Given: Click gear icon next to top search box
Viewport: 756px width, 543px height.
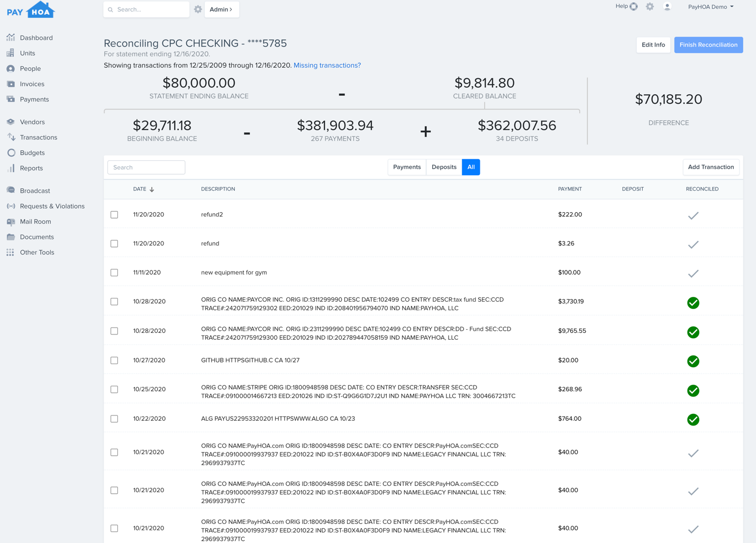Looking at the screenshot, I should click(x=198, y=10).
